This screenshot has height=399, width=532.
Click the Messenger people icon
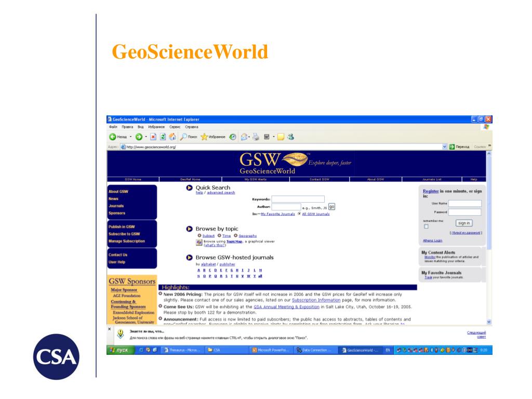(x=290, y=137)
